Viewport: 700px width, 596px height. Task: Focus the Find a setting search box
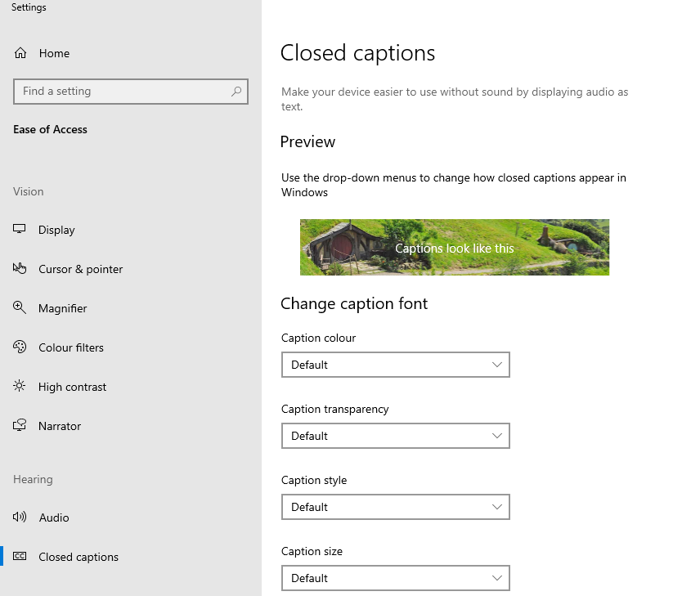(131, 92)
